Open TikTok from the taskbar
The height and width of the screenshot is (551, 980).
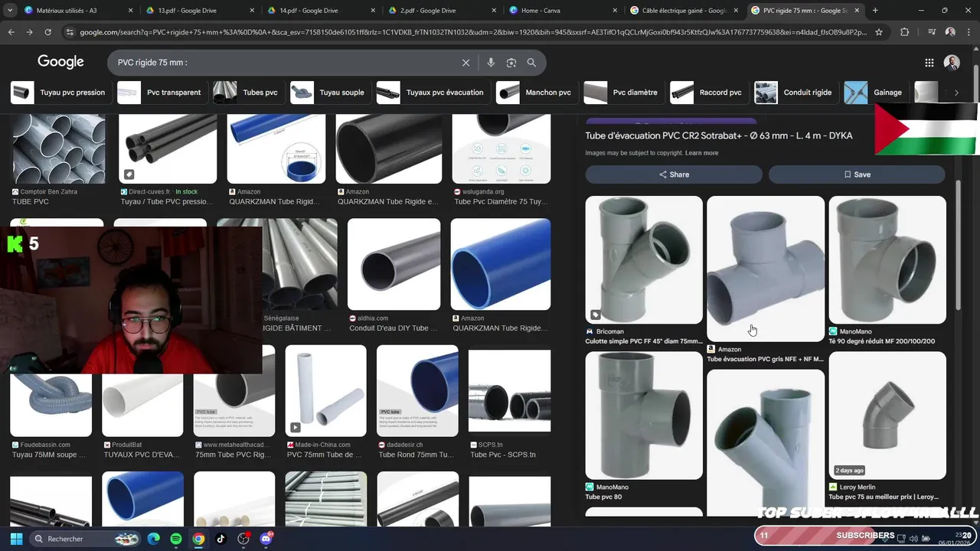221,539
